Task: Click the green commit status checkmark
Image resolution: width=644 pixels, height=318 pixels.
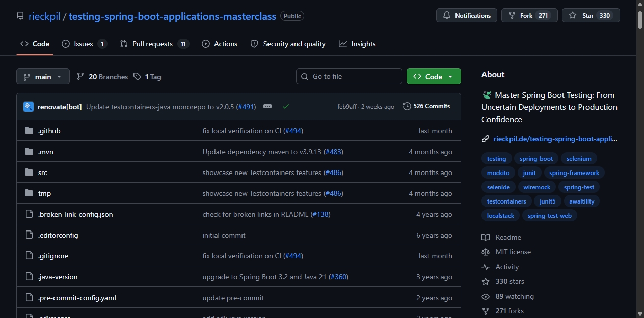Action: (x=286, y=107)
